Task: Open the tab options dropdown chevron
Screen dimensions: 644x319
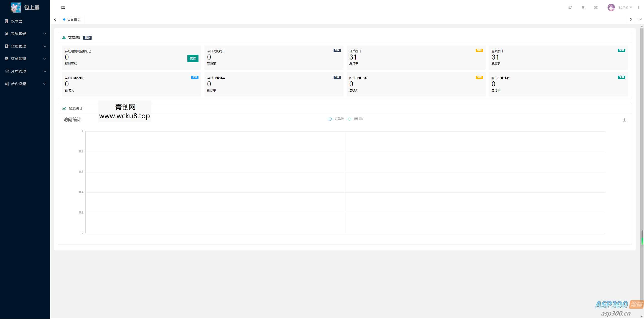Action: tap(639, 19)
